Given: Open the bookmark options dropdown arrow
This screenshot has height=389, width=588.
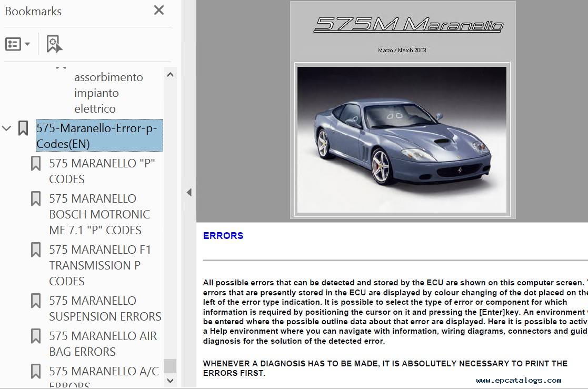Looking at the screenshot, I should coord(27,44).
